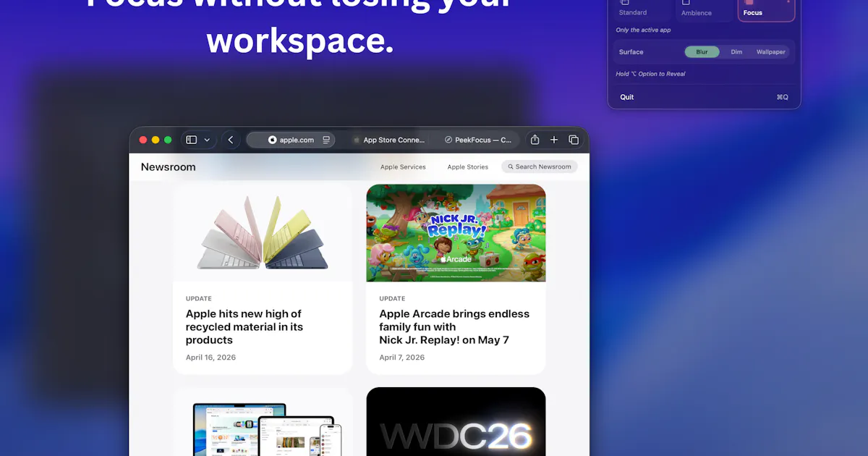Click the Search Newsroom field
Screen dimensions: 868x456
pyautogui.click(x=540, y=166)
